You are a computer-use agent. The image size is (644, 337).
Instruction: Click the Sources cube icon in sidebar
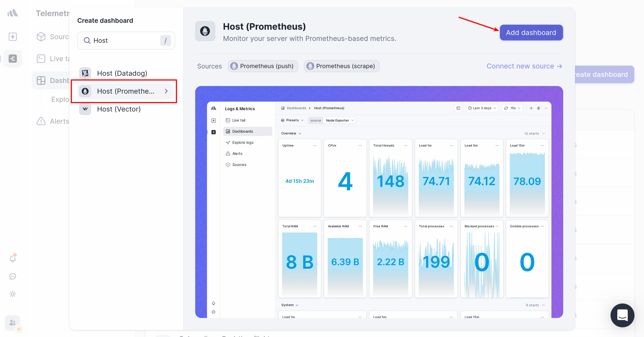(x=41, y=37)
